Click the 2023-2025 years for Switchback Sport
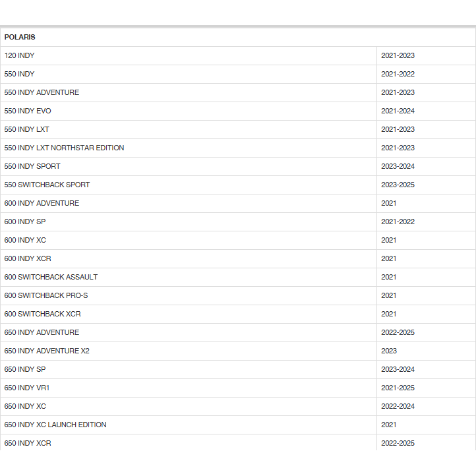Screen dimensions: 476x476 click(398, 185)
